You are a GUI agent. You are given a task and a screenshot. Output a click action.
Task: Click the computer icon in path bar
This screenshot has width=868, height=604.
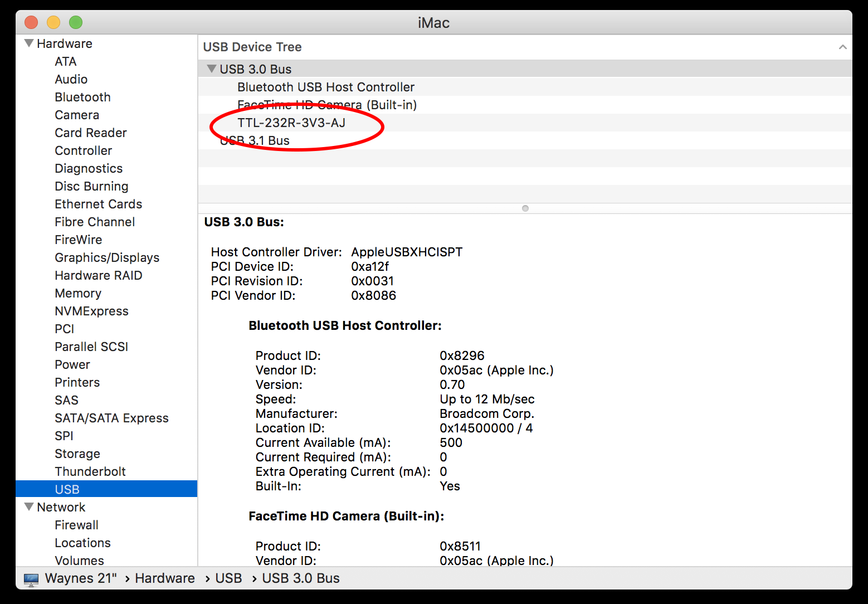(x=31, y=579)
